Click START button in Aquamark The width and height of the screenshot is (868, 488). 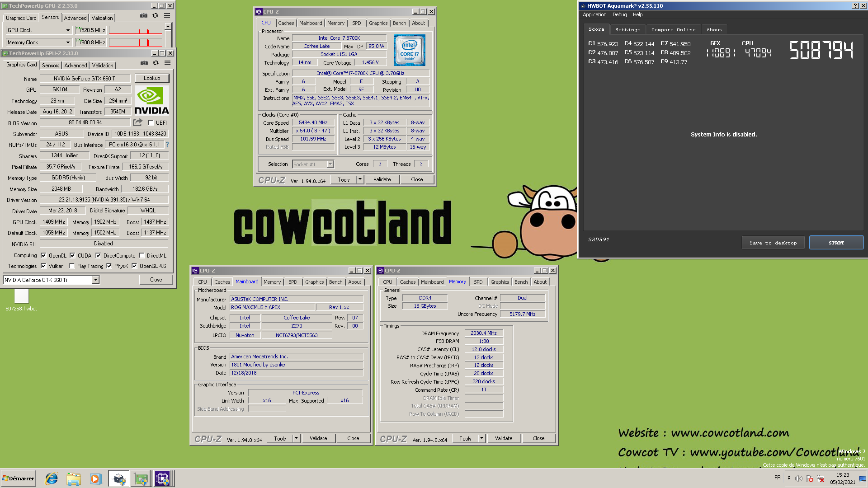tap(836, 243)
